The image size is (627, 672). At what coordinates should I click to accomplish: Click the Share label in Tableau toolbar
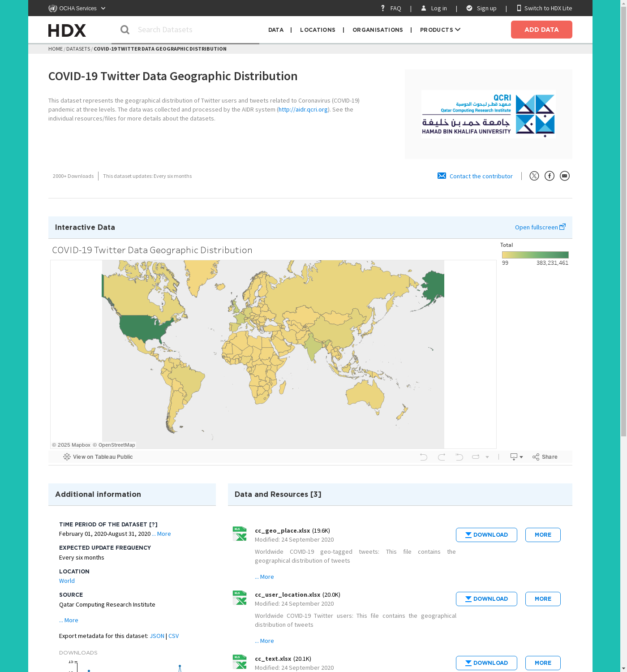[550, 457]
